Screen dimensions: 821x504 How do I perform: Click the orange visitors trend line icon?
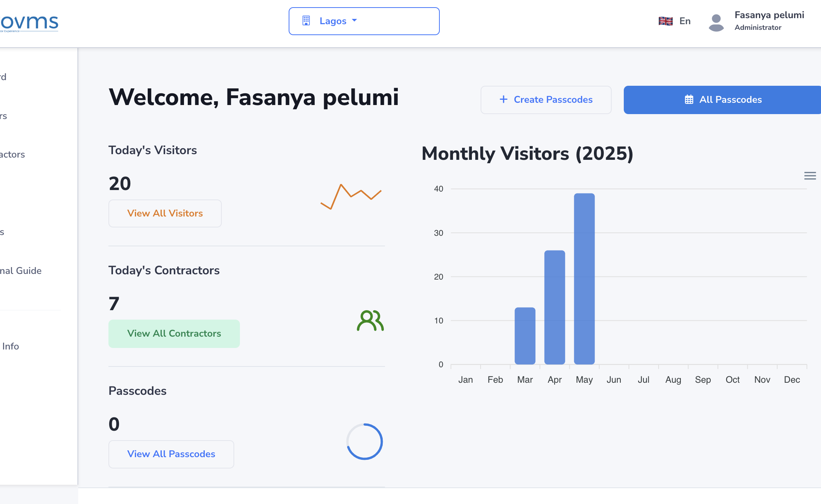[x=351, y=196]
